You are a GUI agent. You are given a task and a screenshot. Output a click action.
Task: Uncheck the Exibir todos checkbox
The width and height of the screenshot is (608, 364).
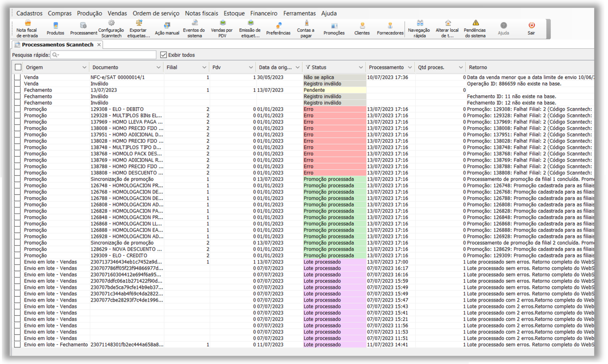pos(163,55)
